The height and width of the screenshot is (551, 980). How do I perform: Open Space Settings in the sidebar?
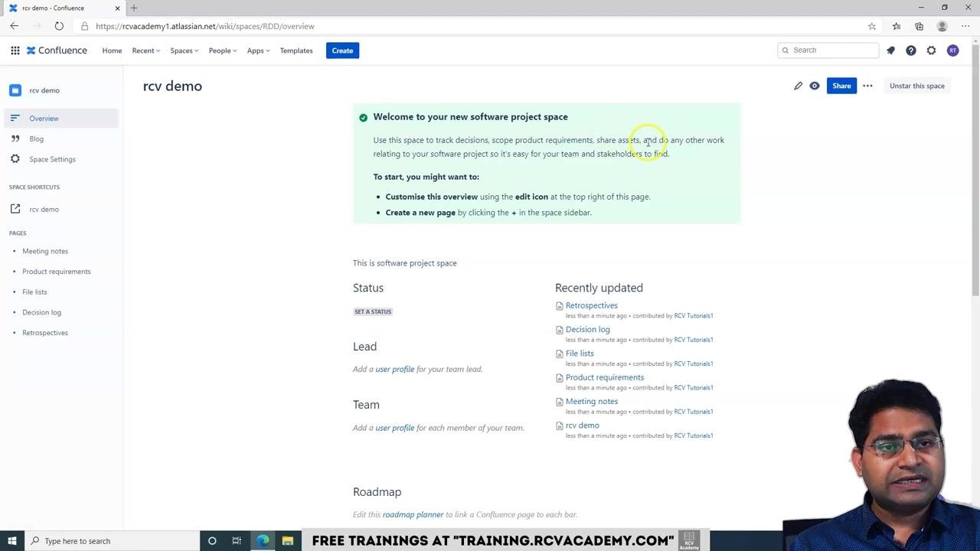pyautogui.click(x=61, y=159)
